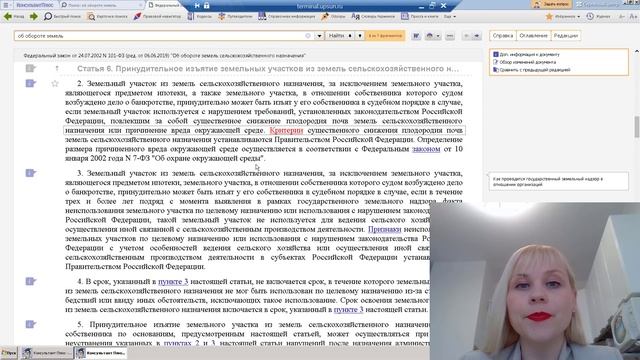Open Карточка поиска search card
Viewport: 640px width, 360px height.
[x=107, y=16]
